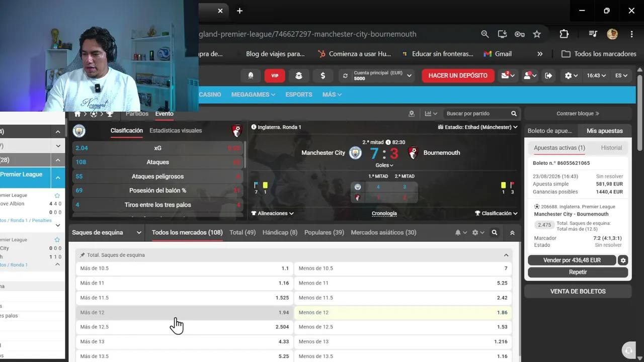Viewport: 644px width, 362px height.
Task: Switch to the Partidos tab
Action: (137, 114)
